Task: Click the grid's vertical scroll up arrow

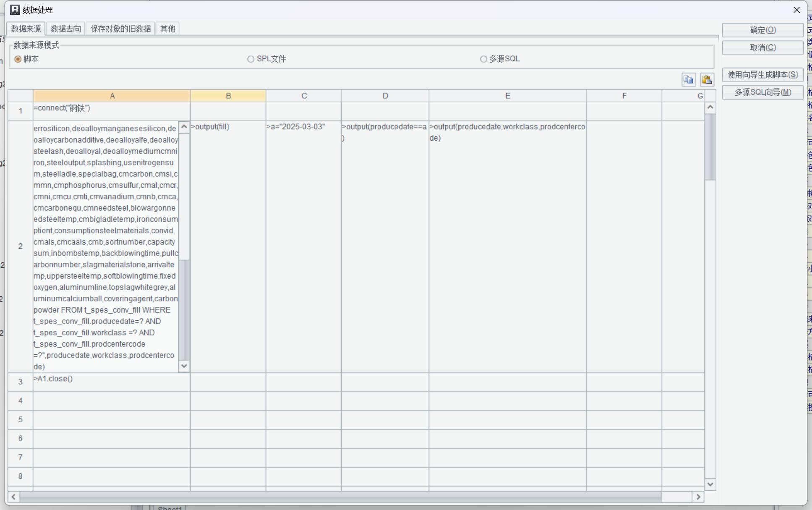Action: (x=710, y=107)
